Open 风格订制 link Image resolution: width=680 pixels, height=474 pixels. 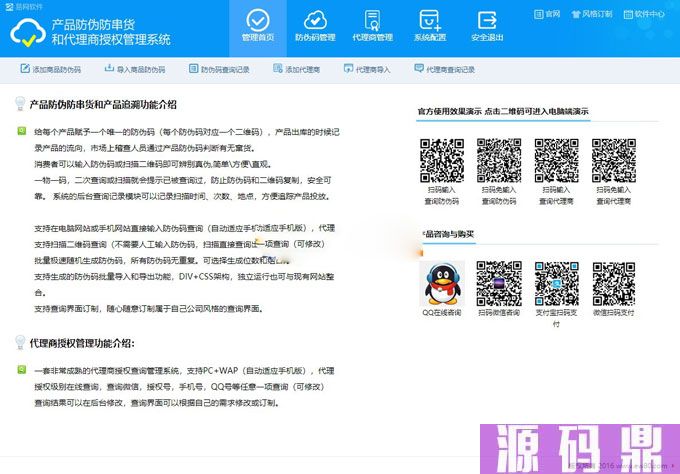(x=592, y=14)
